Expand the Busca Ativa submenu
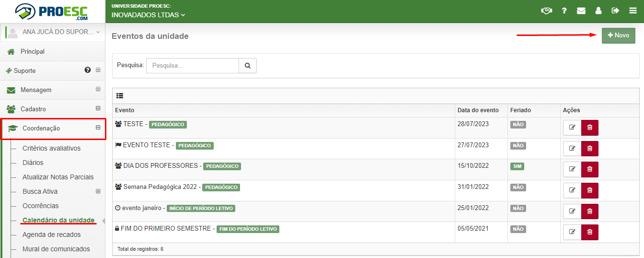The height and width of the screenshot is (258, 644). click(98, 191)
